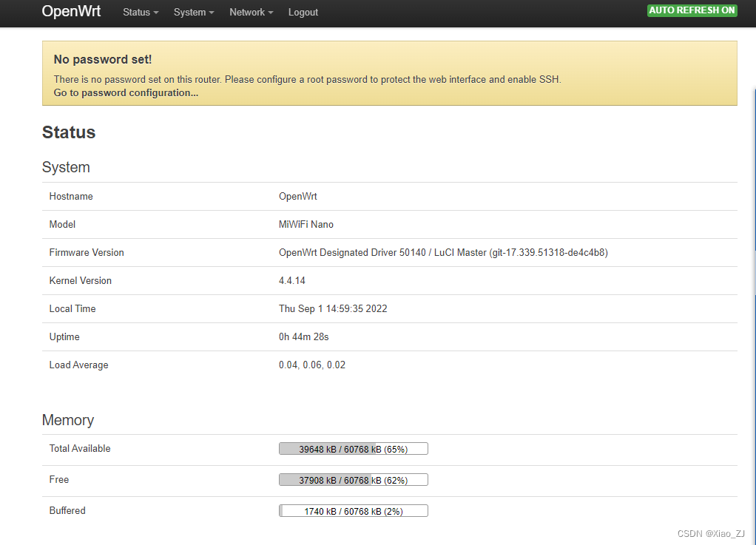The image size is (756, 545).
Task: Select the Load Average value
Action: 312,365
